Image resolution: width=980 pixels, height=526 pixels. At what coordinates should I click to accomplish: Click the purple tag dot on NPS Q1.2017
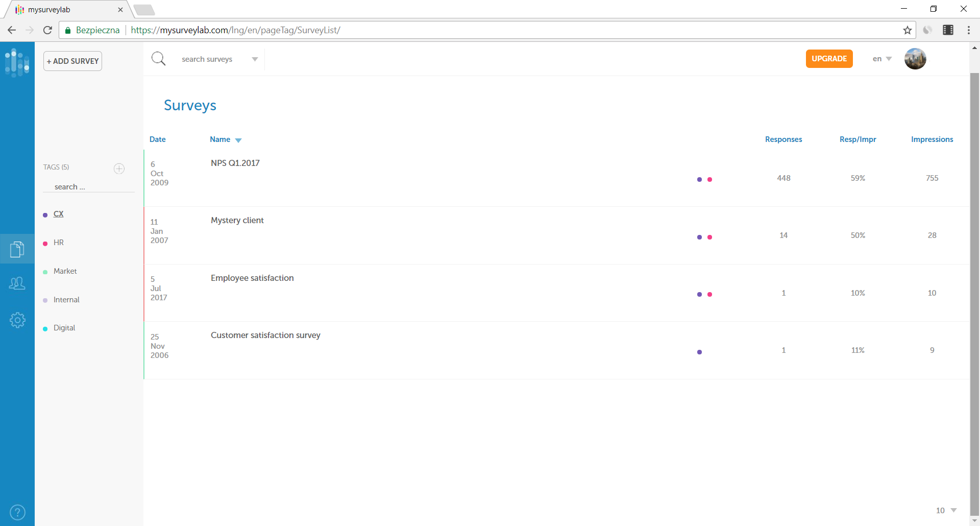click(x=699, y=180)
